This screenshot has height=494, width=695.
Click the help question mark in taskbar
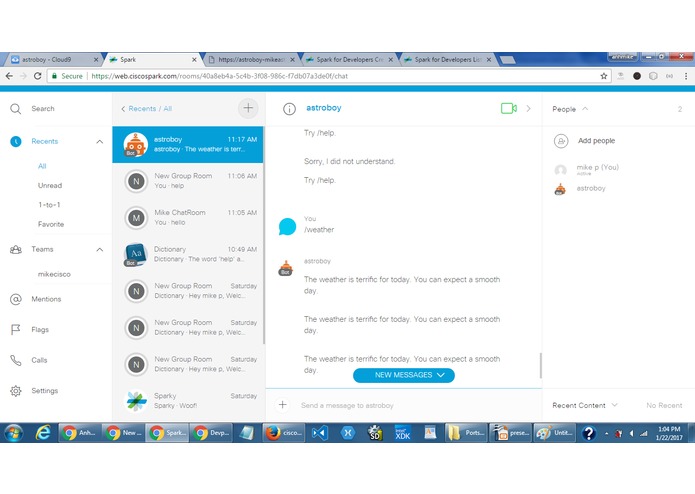tap(588, 433)
